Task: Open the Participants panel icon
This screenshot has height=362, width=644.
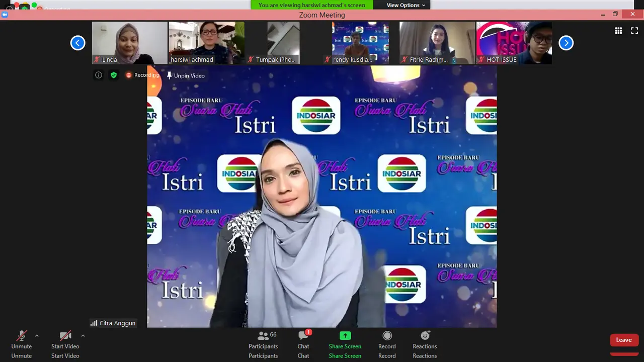Action: coord(263,335)
